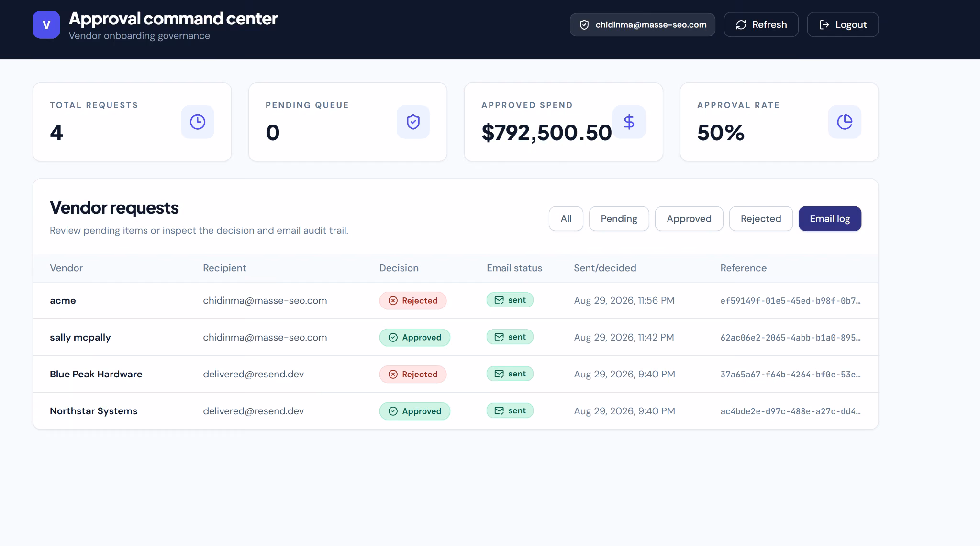This screenshot has width=980, height=546.
Task: Click the Aug 29, 2026, 11:56 PM timestamp
Action: pyautogui.click(x=624, y=301)
